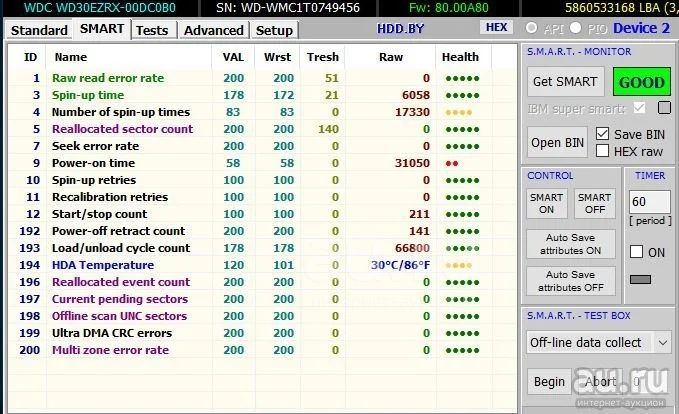
Task: Click Auto Save attributes ON
Action: tap(571, 244)
